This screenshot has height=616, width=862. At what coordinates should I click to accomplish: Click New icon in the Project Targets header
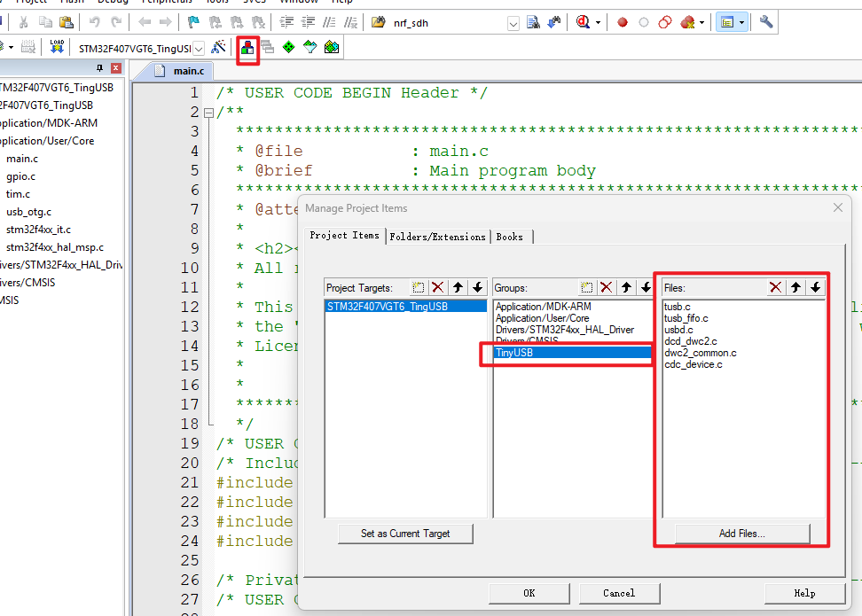click(x=419, y=287)
